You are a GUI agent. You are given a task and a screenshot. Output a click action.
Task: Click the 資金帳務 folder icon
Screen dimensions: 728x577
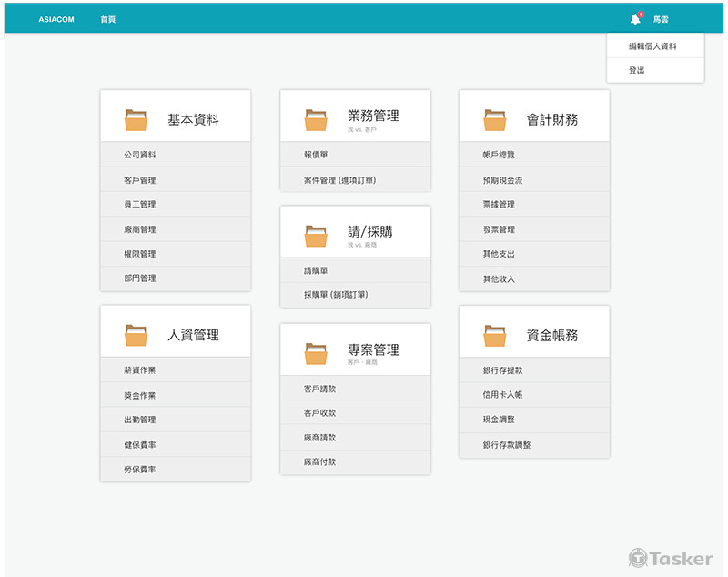(x=495, y=335)
